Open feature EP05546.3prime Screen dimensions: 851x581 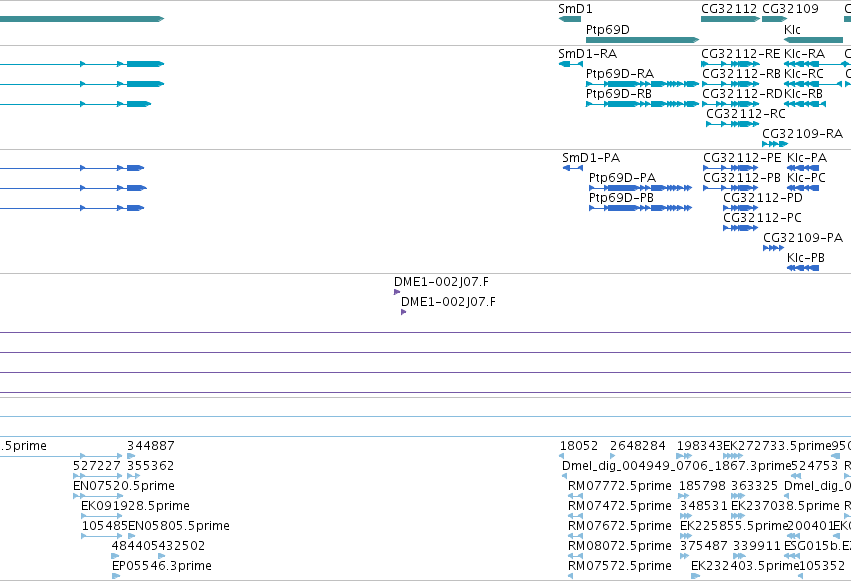pos(116,576)
